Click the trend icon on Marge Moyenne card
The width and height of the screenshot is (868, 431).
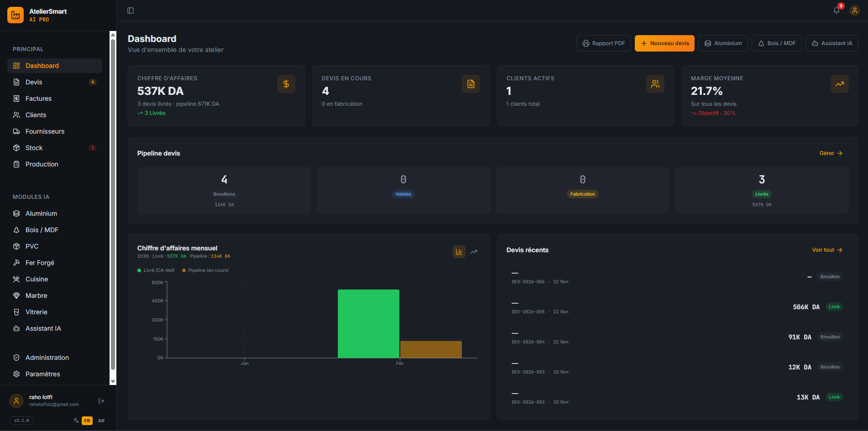click(x=839, y=84)
